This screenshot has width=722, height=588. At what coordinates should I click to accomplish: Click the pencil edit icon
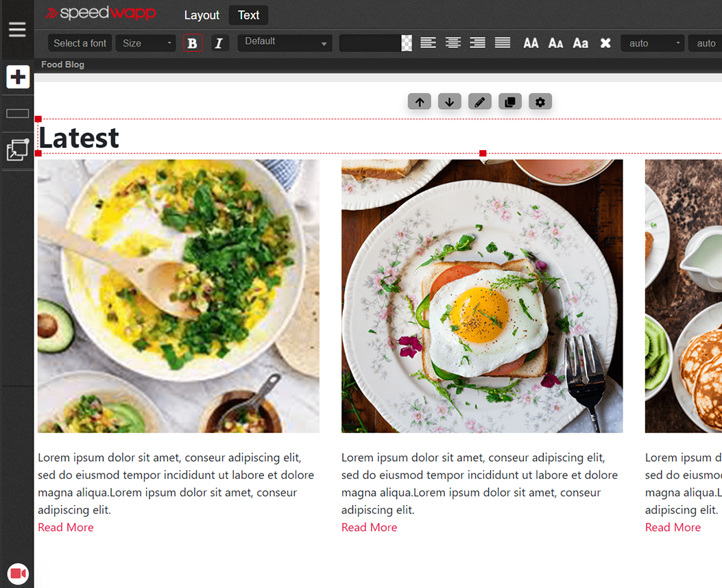(480, 102)
